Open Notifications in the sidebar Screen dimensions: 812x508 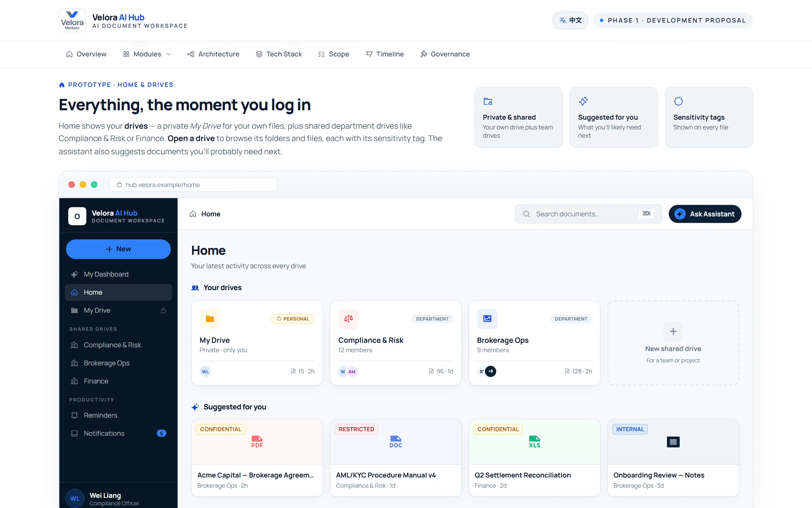pos(118,433)
